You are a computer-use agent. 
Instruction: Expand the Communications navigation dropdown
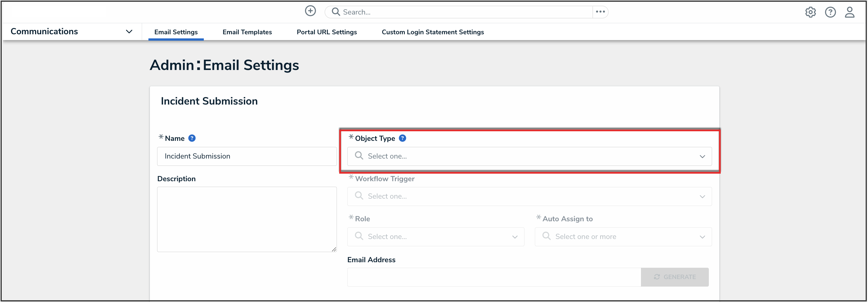click(129, 32)
